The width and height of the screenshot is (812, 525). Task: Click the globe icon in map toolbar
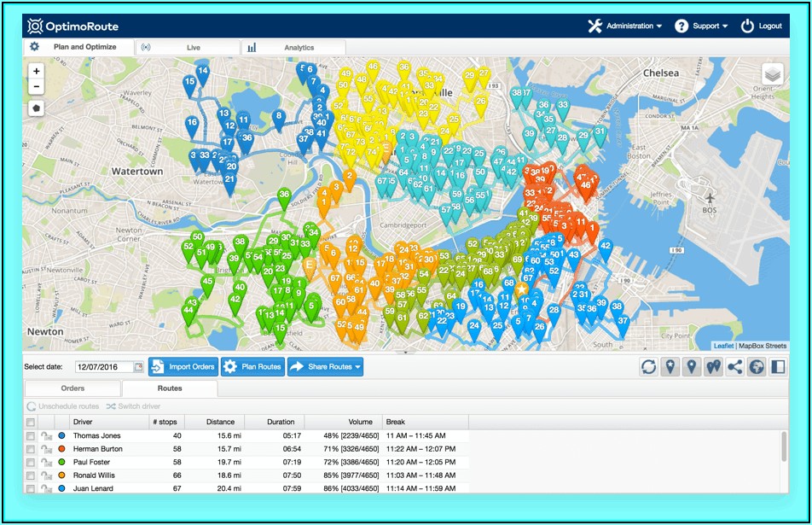(756, 367)
